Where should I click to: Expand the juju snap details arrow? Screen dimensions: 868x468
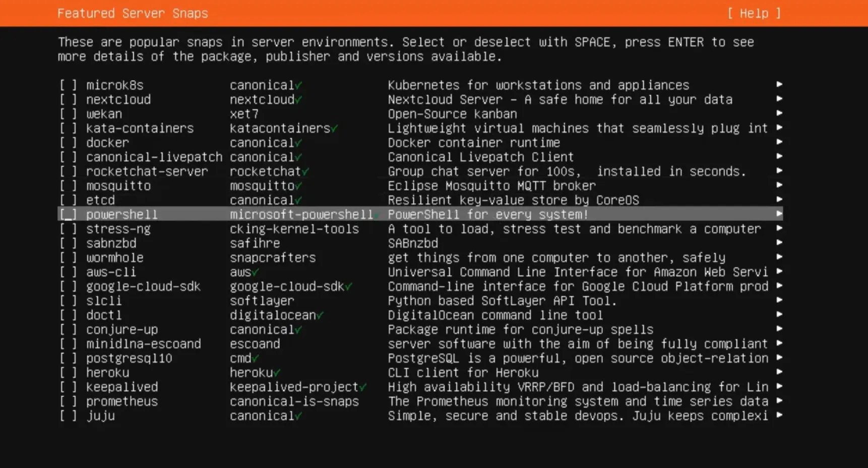(x=779, y=416)
